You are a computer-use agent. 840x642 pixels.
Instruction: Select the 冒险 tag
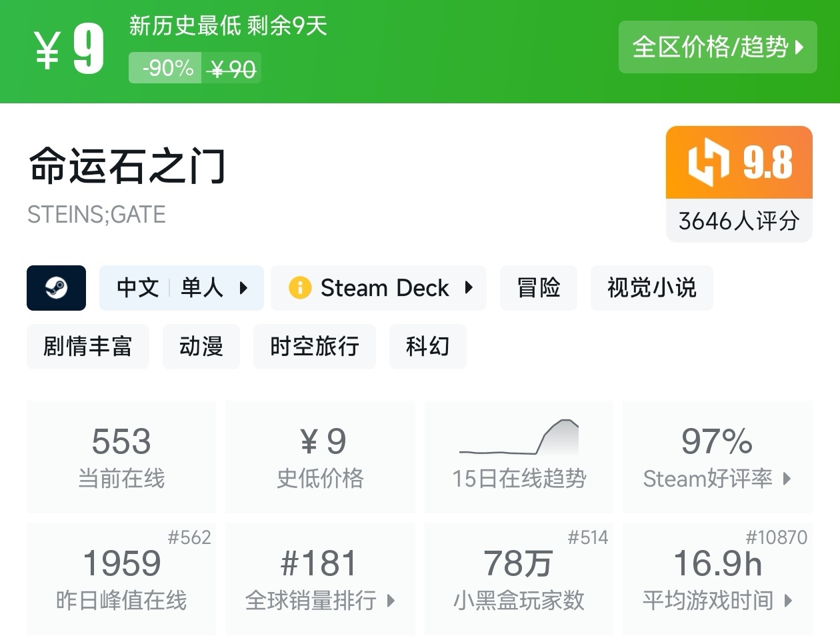click(x=539, y=288)
